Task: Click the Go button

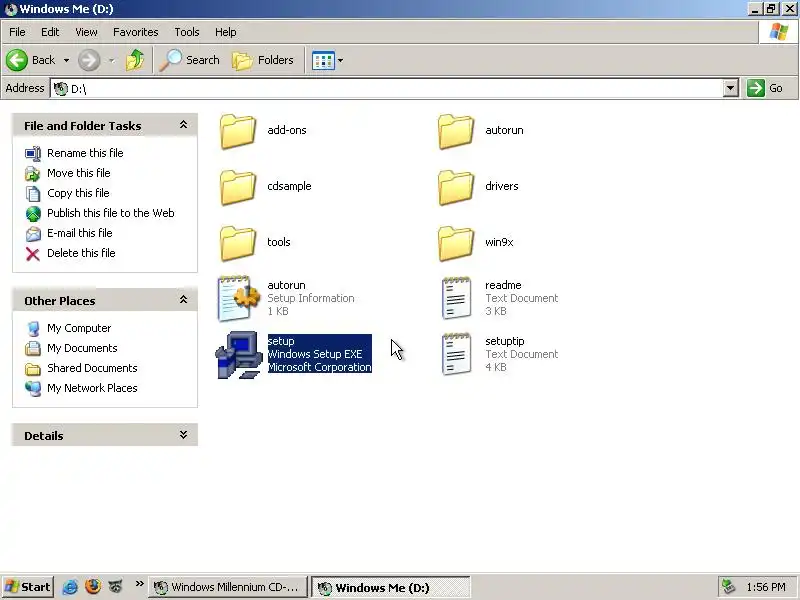Action: 765,88
